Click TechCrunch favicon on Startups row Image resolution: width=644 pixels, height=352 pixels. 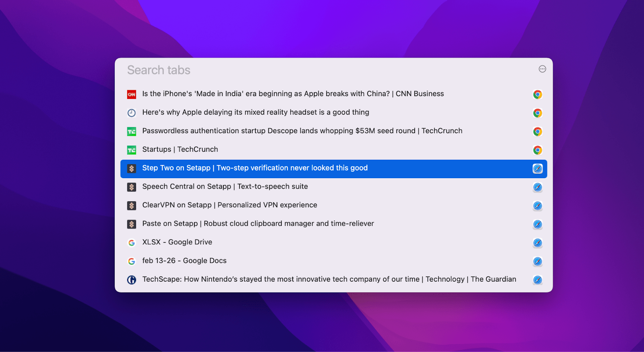(132, 150)
